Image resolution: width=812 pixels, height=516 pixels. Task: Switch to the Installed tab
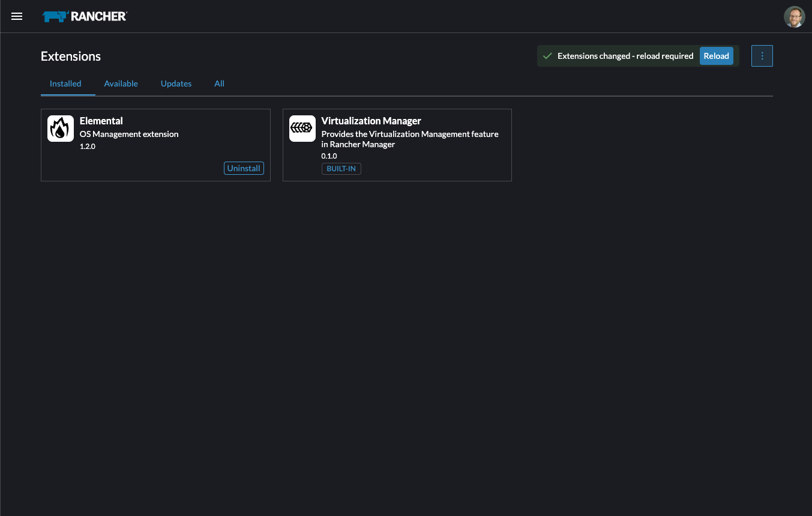(x=65, y=83)
